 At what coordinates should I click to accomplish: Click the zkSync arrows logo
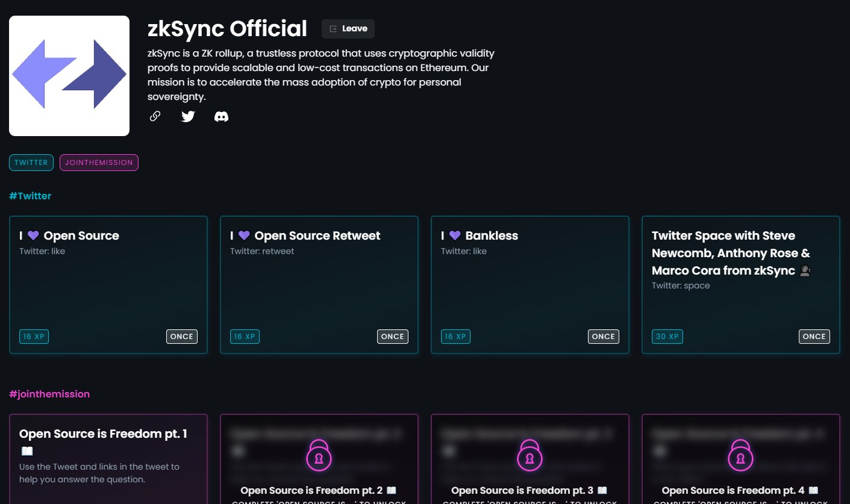pos(69,75)
